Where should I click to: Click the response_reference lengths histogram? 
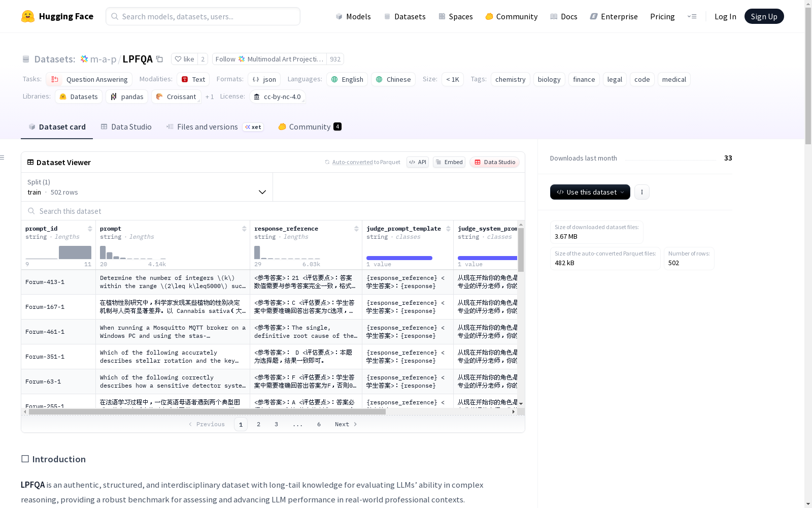click(x=287, y=252)
